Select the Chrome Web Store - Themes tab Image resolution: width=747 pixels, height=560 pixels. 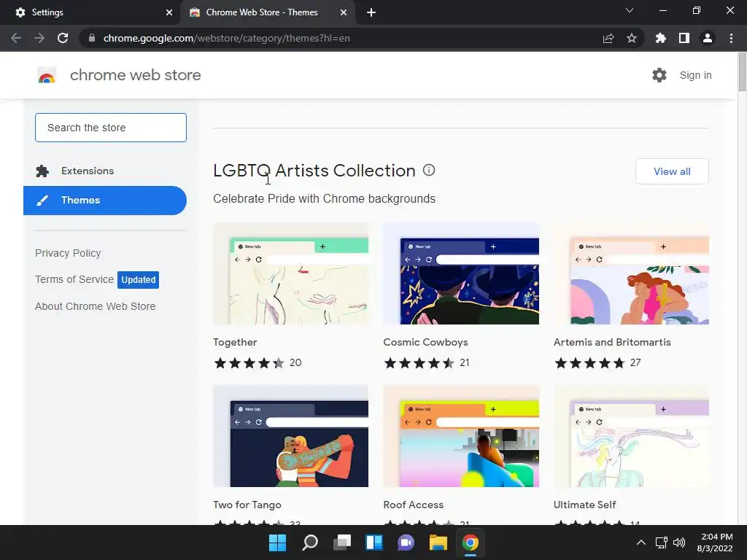tap(268, 12)
